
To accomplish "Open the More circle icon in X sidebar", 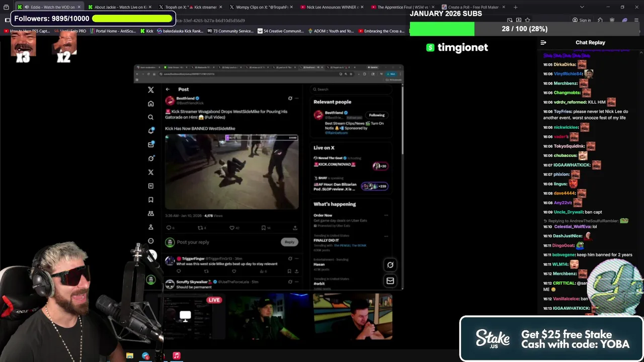I will (x=150, y=241).
